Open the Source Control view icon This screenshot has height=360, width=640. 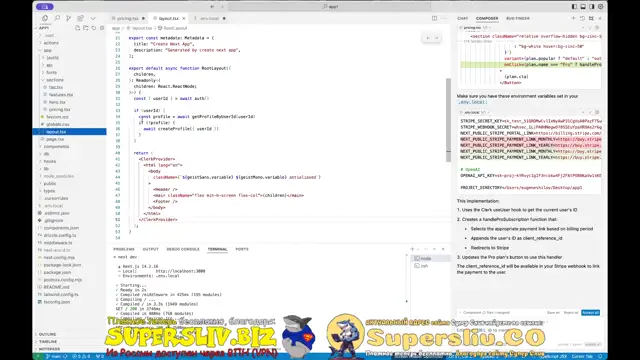click(x=69, y=18)
